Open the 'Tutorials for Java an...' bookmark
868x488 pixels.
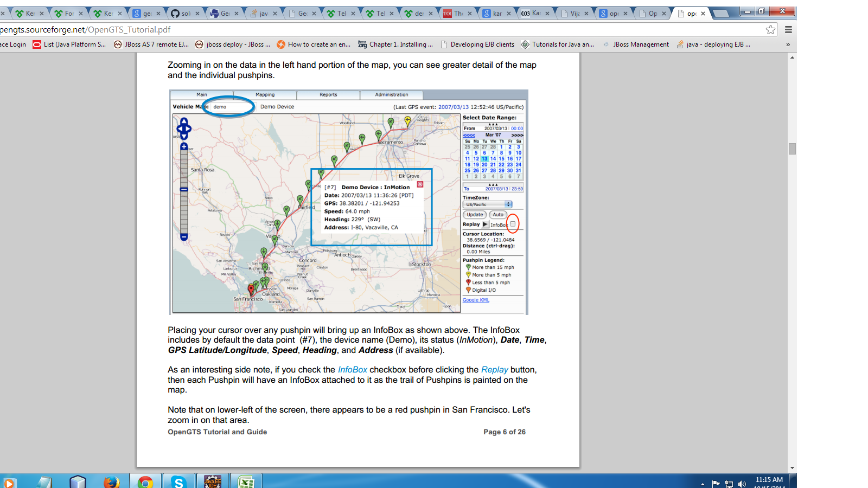(558, 44)
